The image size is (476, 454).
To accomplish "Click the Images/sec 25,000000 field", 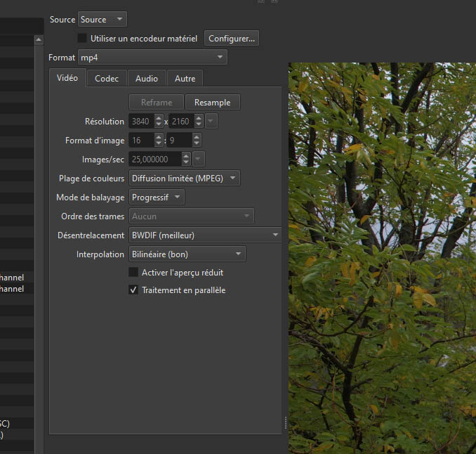I will (155, 160).
